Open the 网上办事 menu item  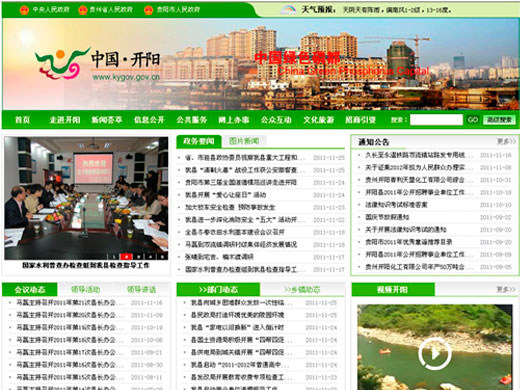pos(234,120)
